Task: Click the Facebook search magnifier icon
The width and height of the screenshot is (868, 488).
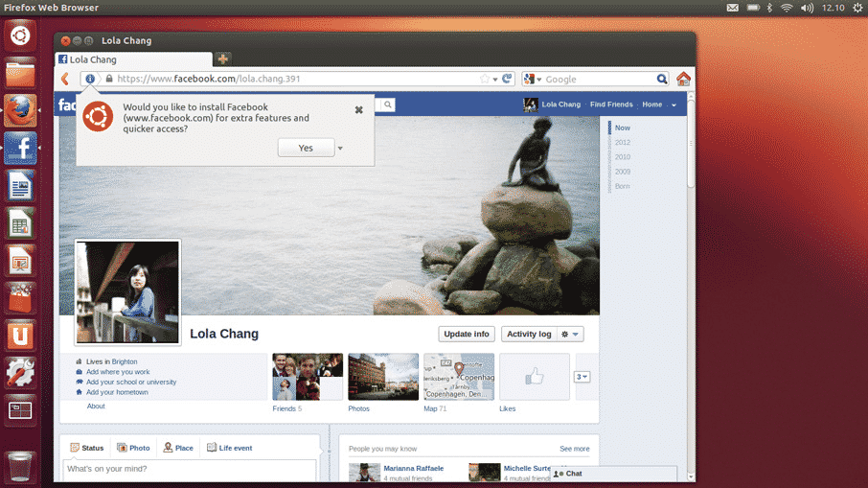Action: tap(388, 105)
